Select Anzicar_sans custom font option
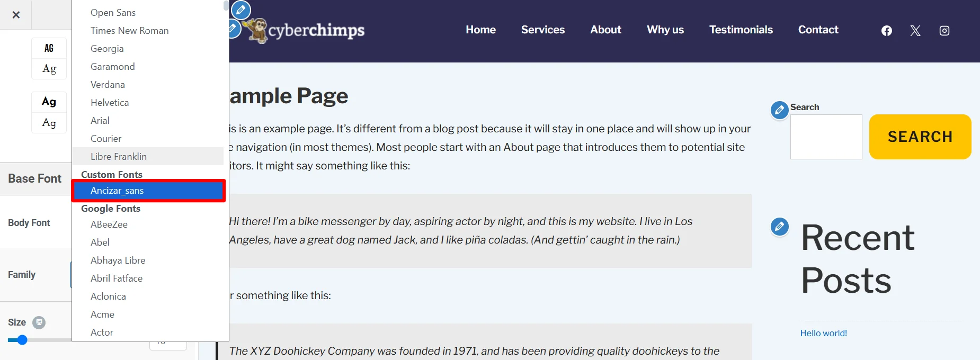Viewport: 980px width, 360px height. click(148, 191)
